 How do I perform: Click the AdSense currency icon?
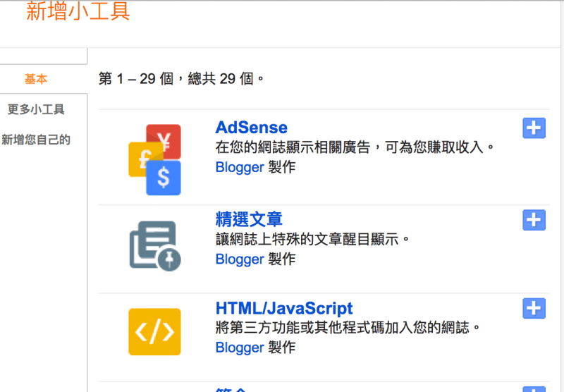pos(154,159)
